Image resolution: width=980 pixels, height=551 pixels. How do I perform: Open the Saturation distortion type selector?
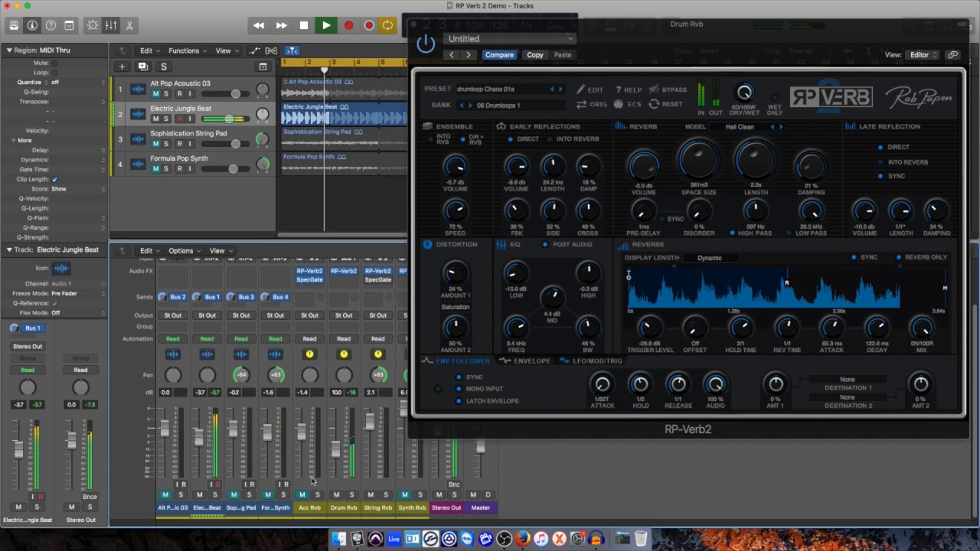pos(456,307)
